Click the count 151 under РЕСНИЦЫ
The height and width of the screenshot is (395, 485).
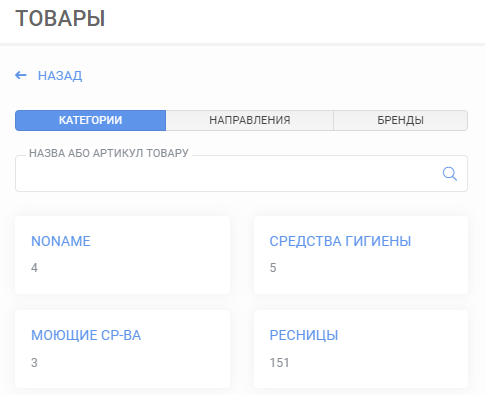click(279, 363)
